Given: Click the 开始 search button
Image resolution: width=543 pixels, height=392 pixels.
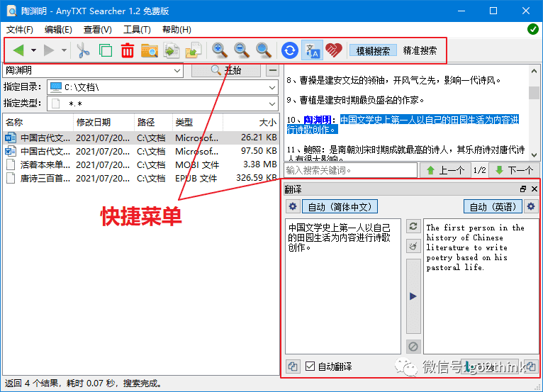Looking at the screenshot, I should (226, 71).
